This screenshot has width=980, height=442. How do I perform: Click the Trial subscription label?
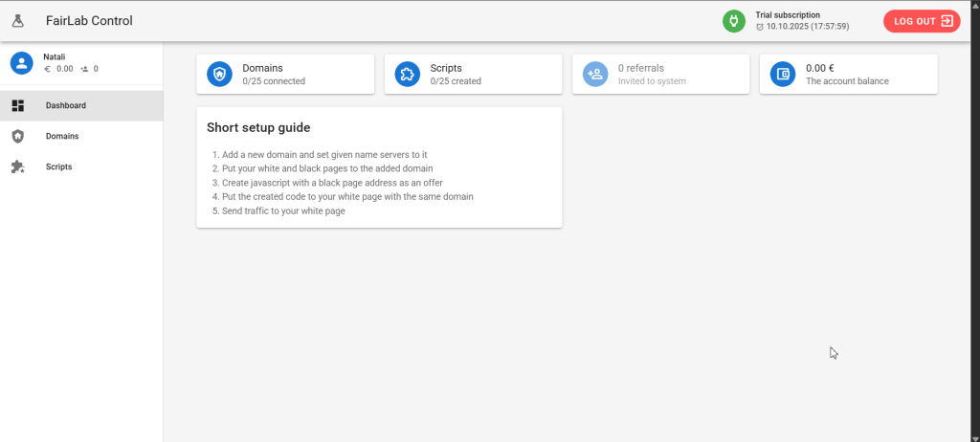[788, 15]
